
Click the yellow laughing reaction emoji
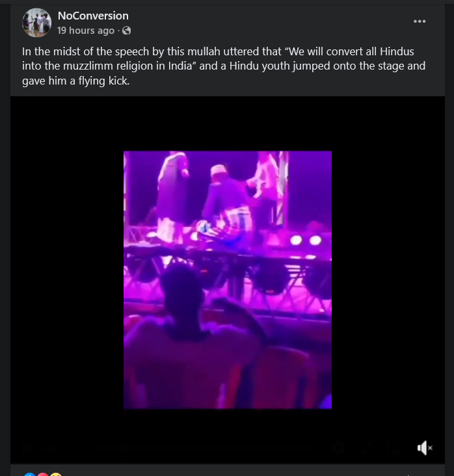pos(56,474)
